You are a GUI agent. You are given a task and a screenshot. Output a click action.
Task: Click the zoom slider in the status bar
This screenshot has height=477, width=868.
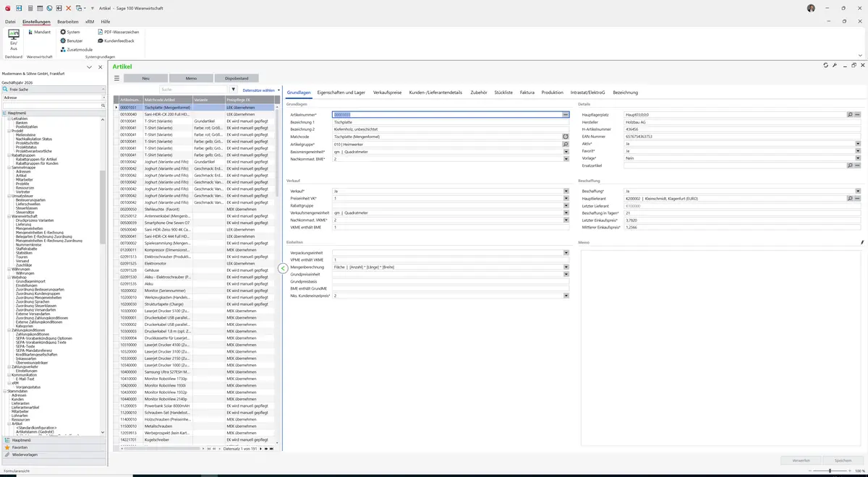pyautogui.click(x=829, y=471)
